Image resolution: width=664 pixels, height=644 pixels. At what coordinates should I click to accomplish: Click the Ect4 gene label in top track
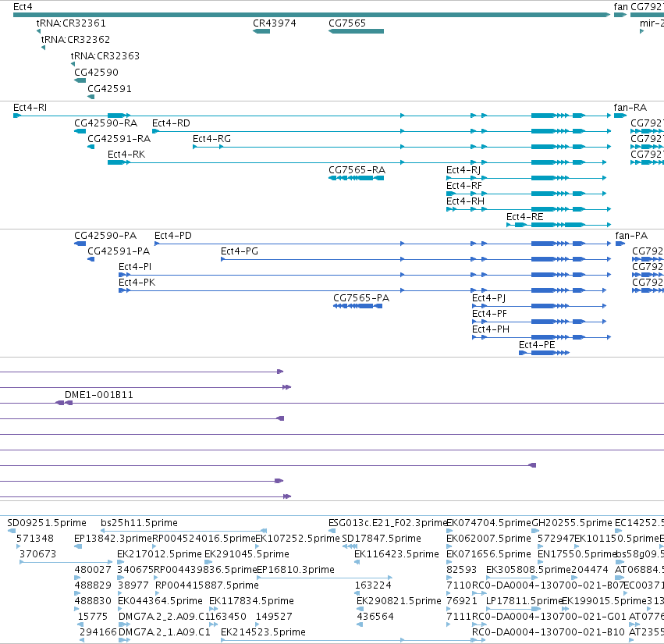23,7
